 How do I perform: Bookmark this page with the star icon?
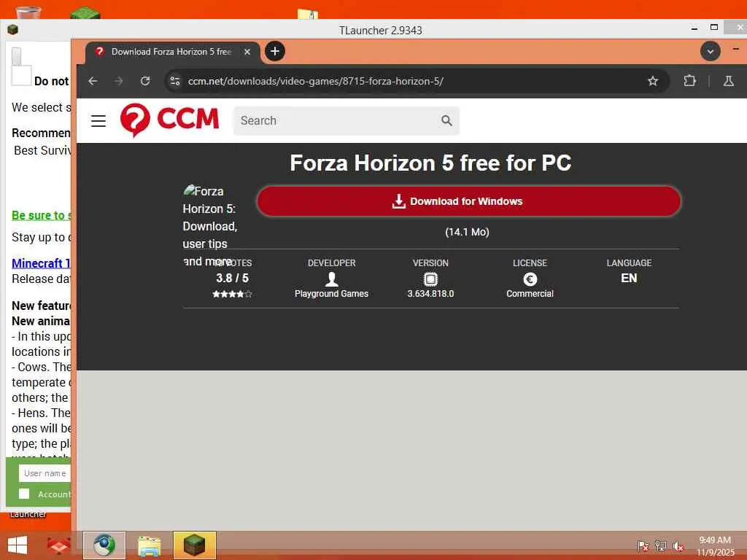653,81
